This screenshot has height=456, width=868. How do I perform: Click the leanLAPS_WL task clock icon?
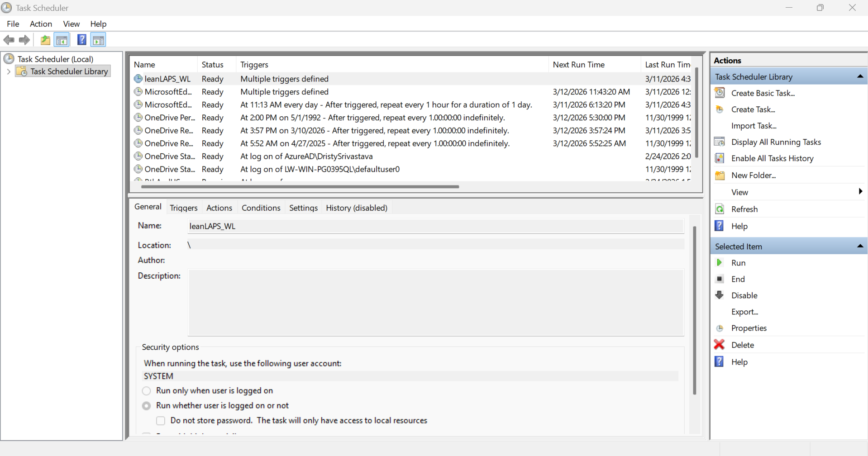click(138, 79)
